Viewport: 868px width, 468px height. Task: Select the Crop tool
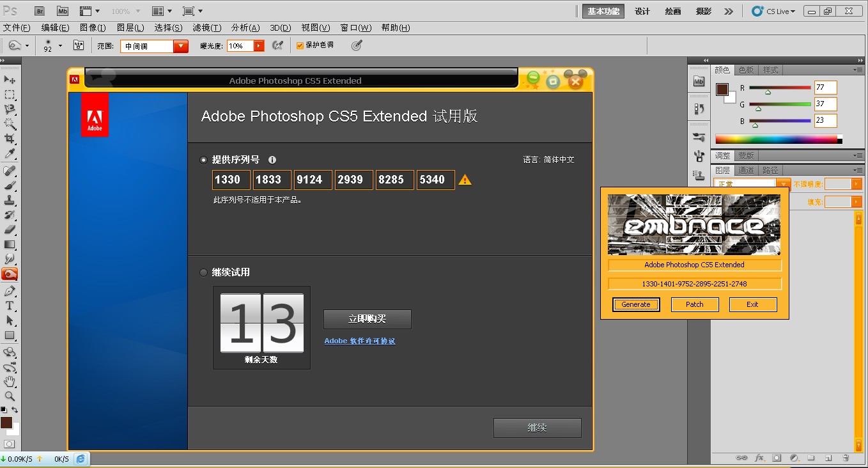(10, 139)
